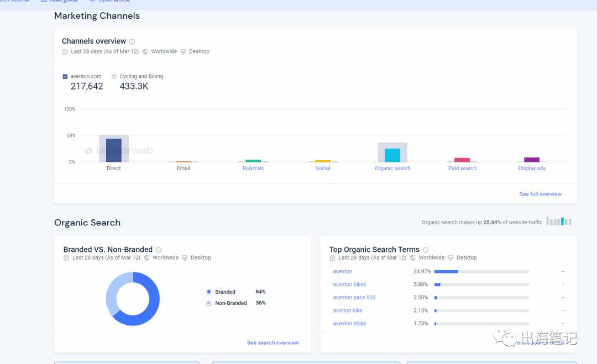This screenshot has height=364, width=597.
Task: Click the 25.84% organic traffic figure
Action: click(493, 223)
